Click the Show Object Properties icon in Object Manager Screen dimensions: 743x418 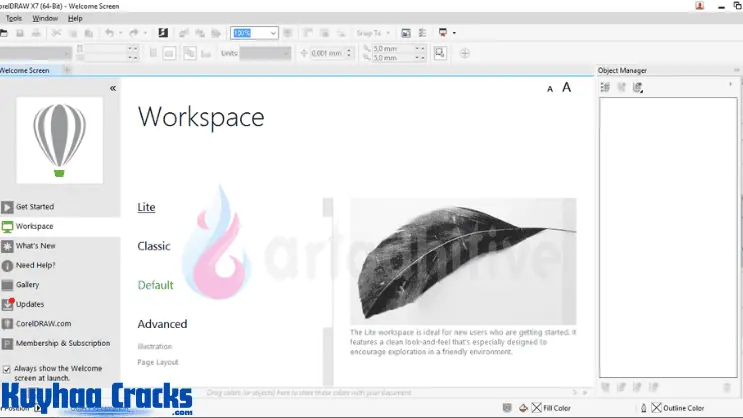(605, 88)
